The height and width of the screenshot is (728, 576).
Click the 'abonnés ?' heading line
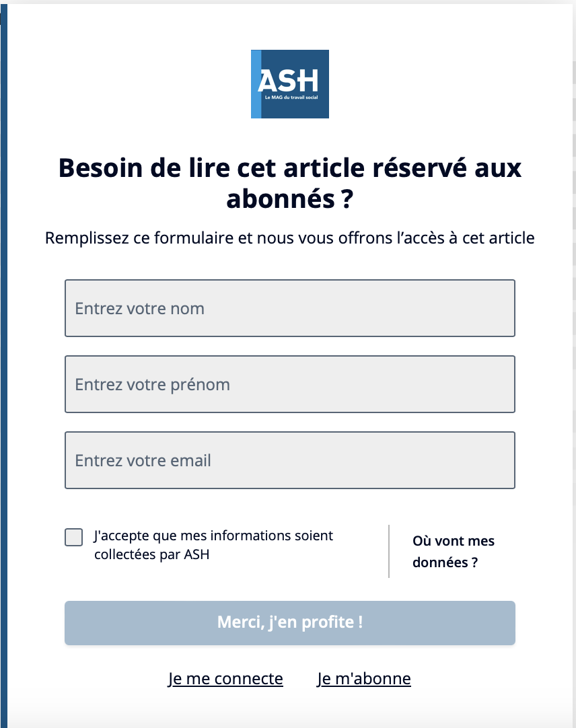(290, 198)
